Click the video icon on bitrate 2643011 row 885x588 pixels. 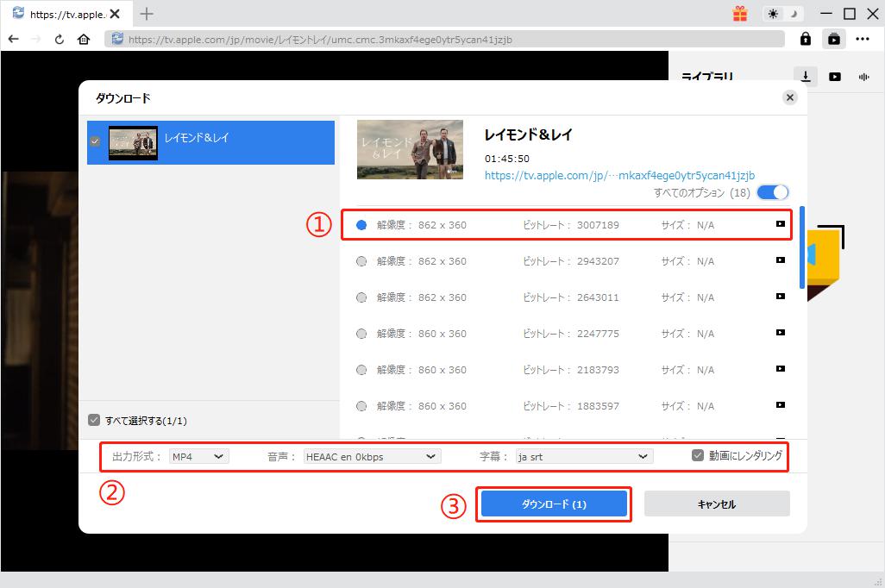(x=780, y=297)
